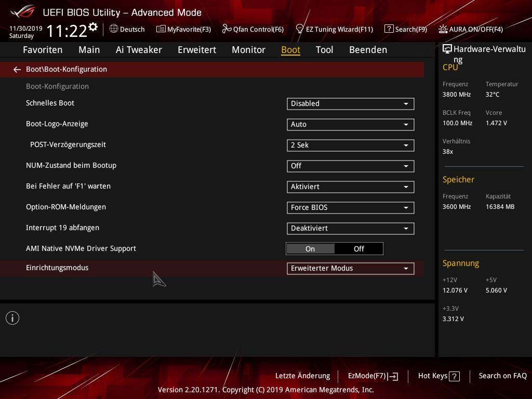Switch to the Main tab
This screenshot has height=399, width=532.
pos(89,50)
